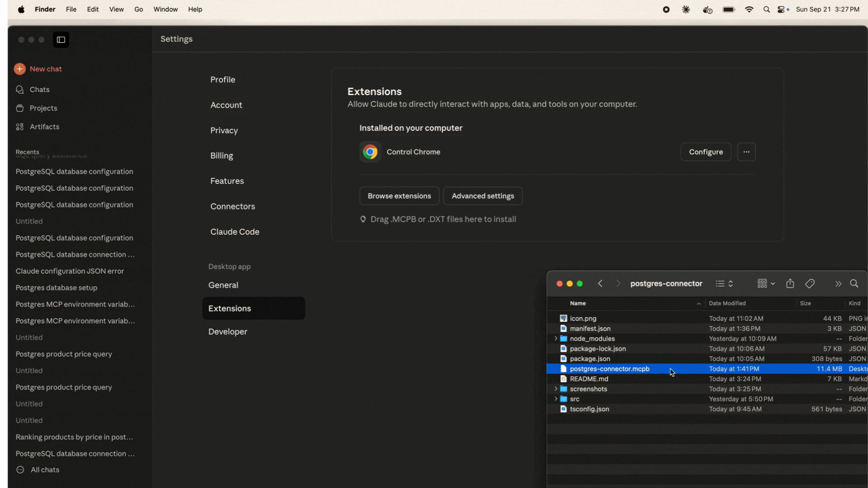Expand the screenshots folder disclosure triangle
This screenshot has height=488, width=868.
556,389
